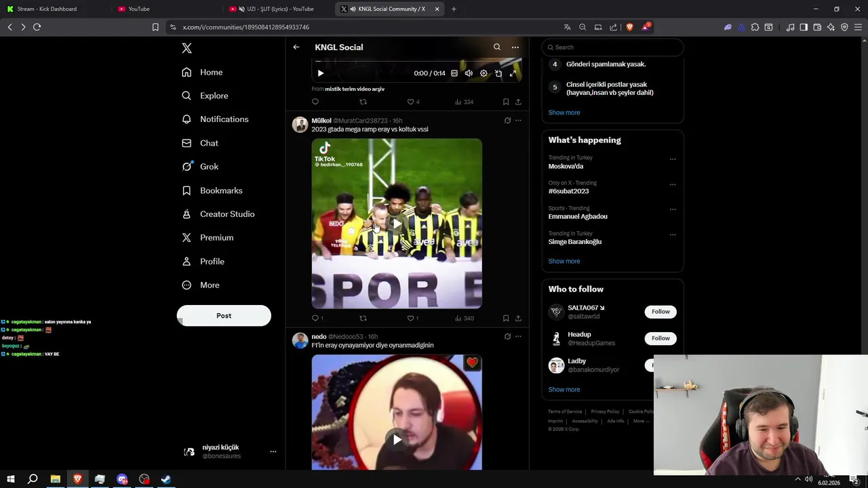The height and width of the screenshot is (488, 868).
Task: Bookmark this page in the address bar
Action: point(155,27)
